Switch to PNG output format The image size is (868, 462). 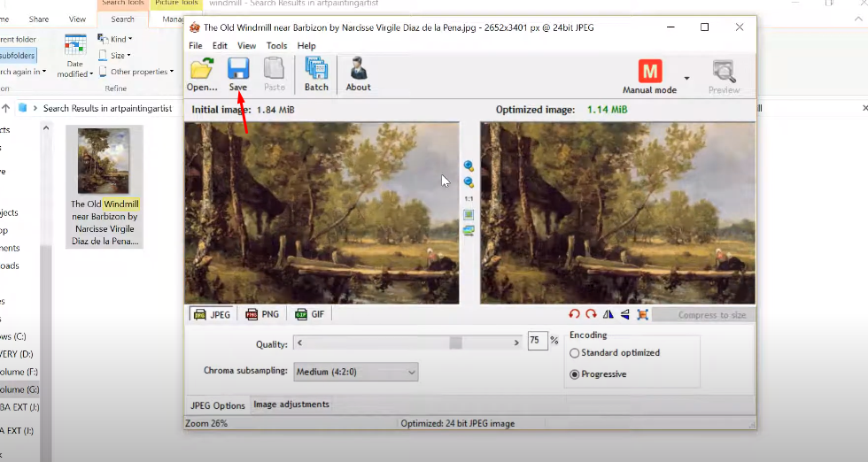point(262,314)
